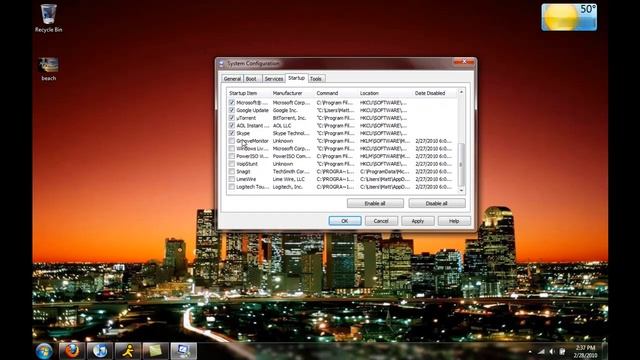Switch to the General tab
The height and width of the screenshot is (360, 640).
click(232, 79)
